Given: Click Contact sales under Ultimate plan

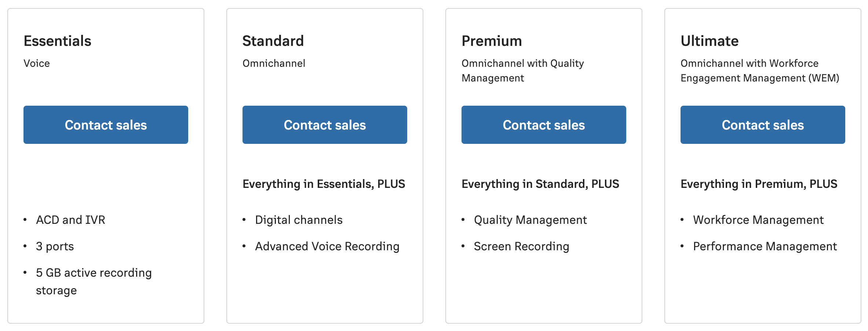Looking at the screenshot, I should coord(763,125).
